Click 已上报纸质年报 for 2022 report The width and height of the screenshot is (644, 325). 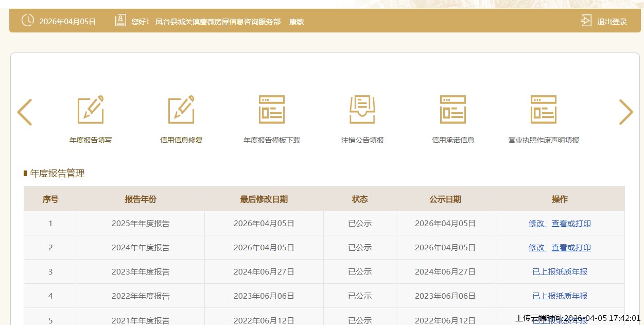pos(560,296)
